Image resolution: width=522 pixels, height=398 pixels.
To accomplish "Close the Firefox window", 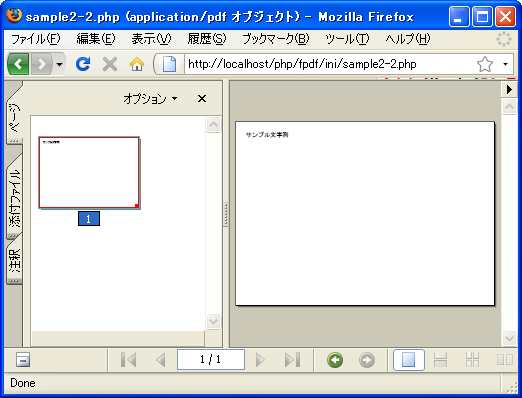I will click(505, 16).
